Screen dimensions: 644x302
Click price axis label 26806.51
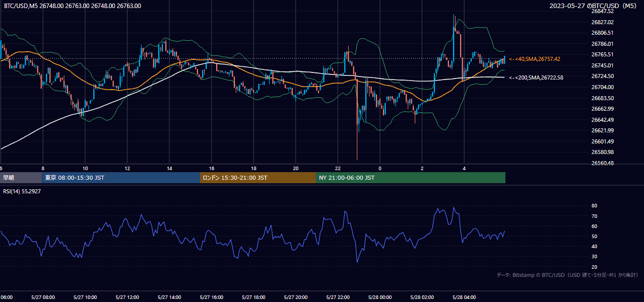(602, 33)
